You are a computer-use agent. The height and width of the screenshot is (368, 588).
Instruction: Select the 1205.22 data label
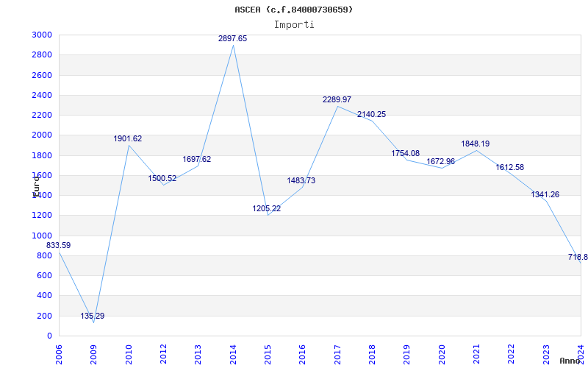(267, 209)
